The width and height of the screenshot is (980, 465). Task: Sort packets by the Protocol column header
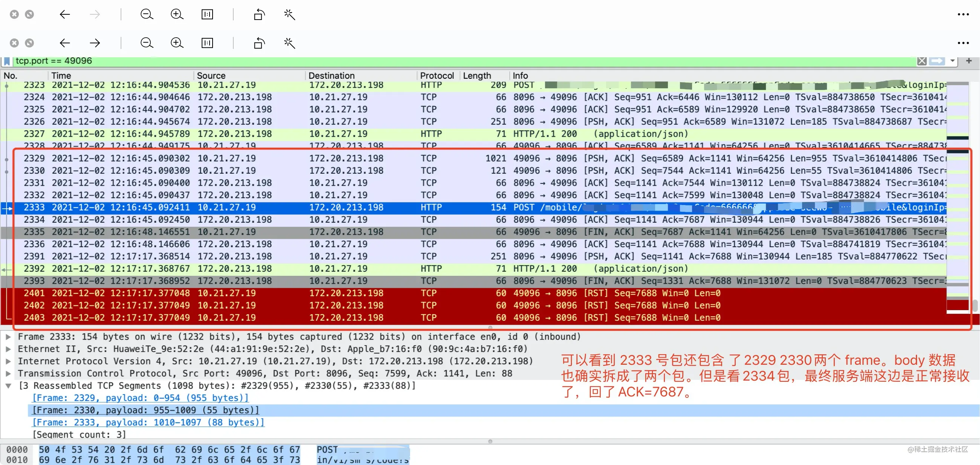point(437,76)
